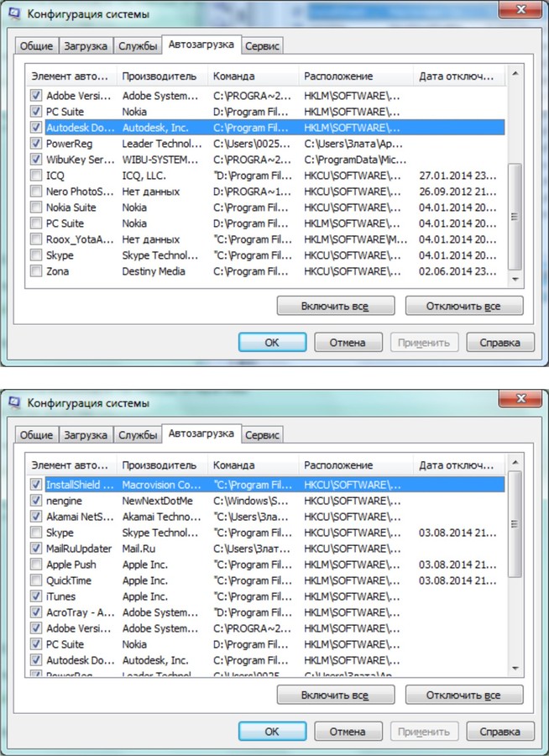This screenshot has width=549, height=756.
Task: Close the lower Конфигурация системы window
Action: pyautogui.click(x=520, y=398)
